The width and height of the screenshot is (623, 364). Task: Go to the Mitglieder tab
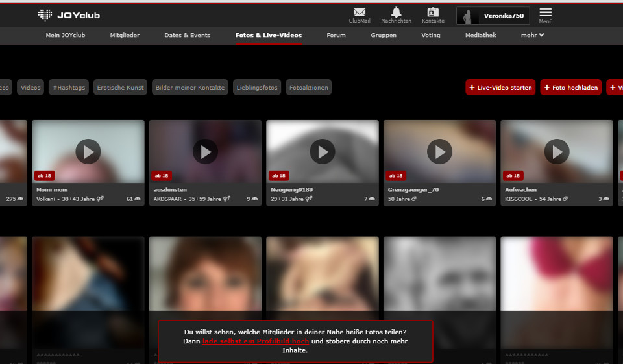tap(125, 35)
